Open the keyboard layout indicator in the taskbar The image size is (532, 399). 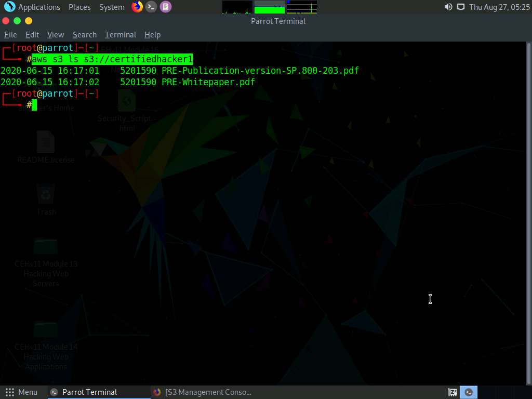[x=451, y=392]
